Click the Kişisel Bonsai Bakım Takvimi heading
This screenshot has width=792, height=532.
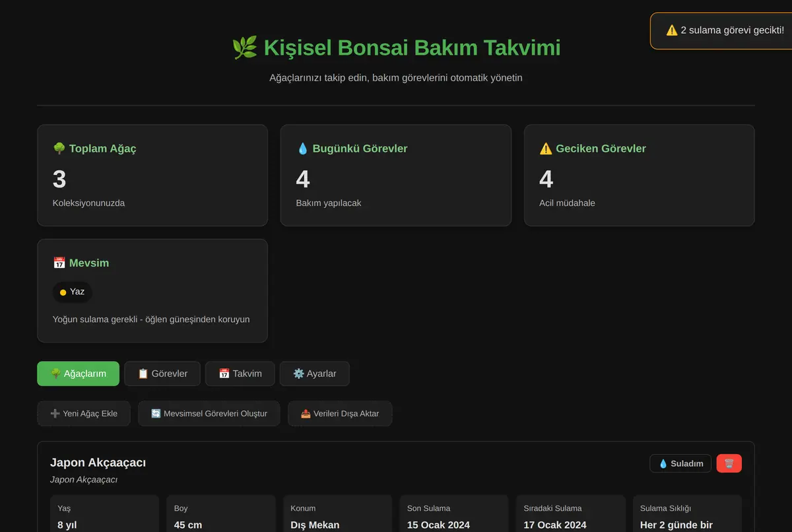pos(412,48)
